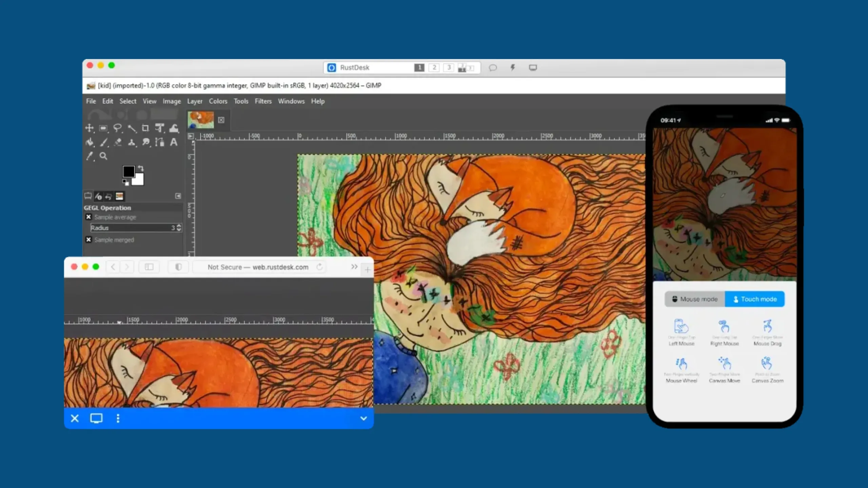This screenshot has height=488, width=868.
Task: Open the Edit menu in GIMP
Action: [x=107, y=101]
